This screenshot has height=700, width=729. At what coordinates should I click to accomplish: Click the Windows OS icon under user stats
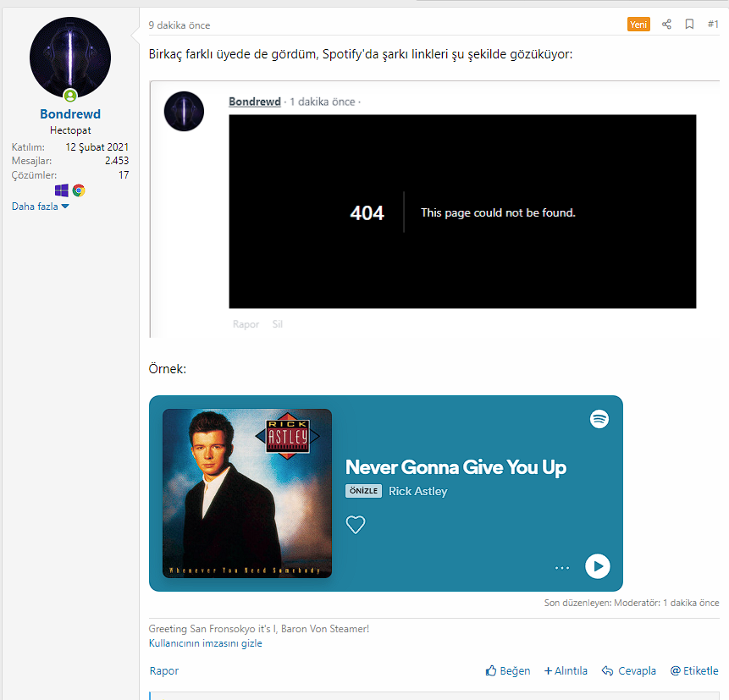(61, 190)
